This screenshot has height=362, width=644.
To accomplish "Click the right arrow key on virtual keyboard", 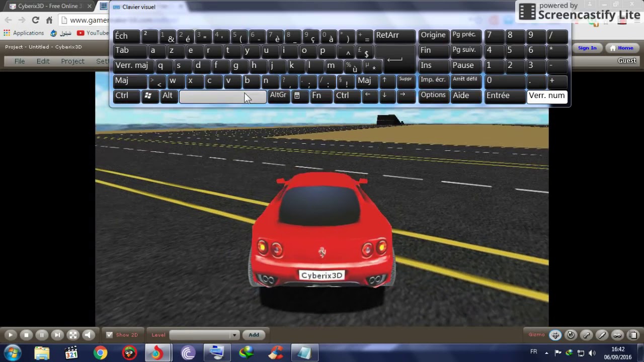I will point(405,96).
